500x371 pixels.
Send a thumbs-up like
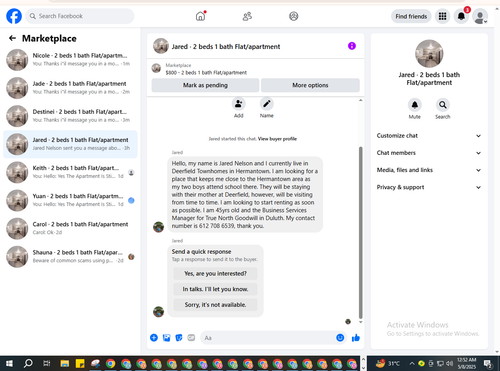coord(356,338)
